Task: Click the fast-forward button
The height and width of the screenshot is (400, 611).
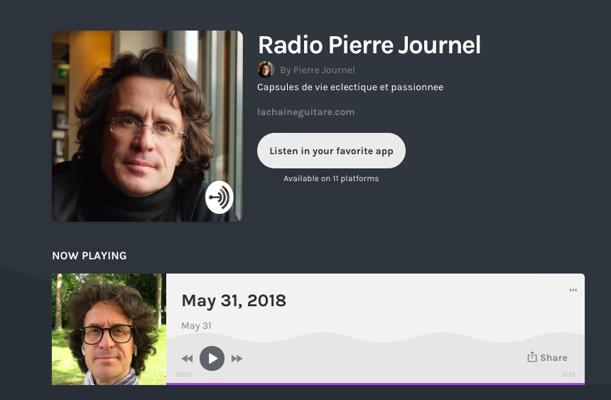Action: click(237, 358)
